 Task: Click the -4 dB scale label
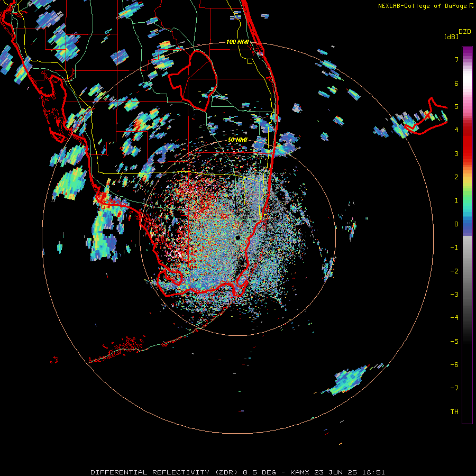point(454,318)
